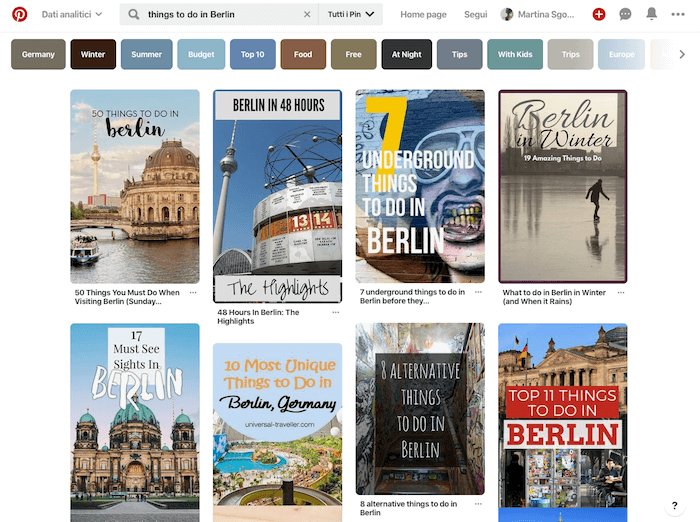This screenshot has height=522, width=700.
Task: Select the Winter filter chip
Action: (x=93, y=54)
